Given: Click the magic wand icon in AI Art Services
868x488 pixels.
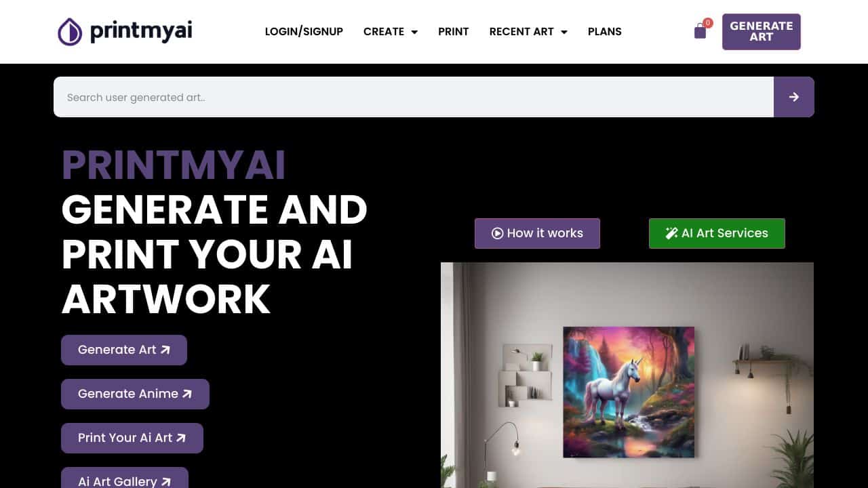Looking at the screenshot, I should pos(671,233).
